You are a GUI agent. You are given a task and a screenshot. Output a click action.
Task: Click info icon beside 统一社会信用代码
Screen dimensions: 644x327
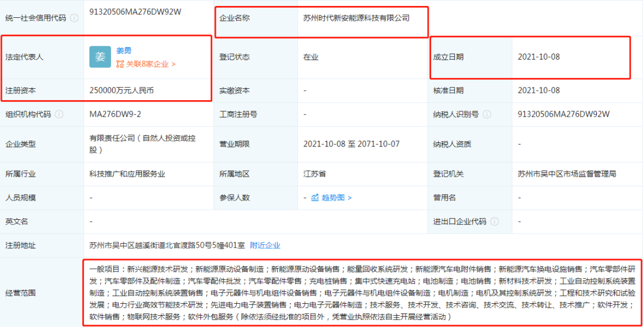(75, 18)
